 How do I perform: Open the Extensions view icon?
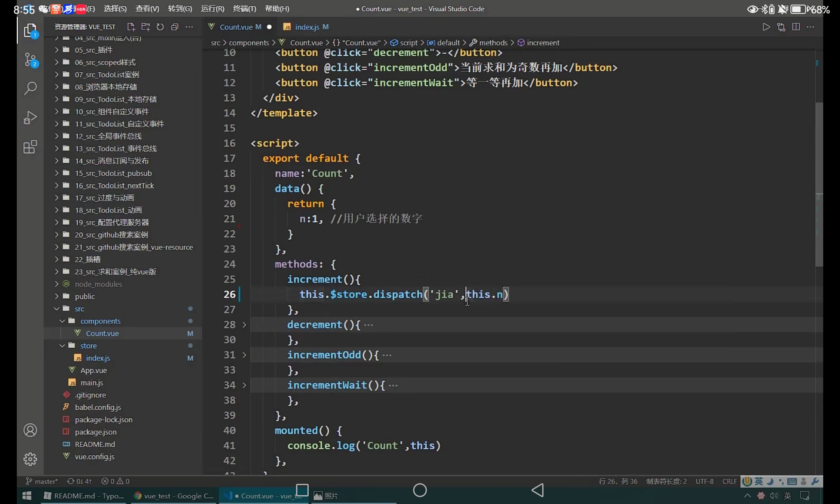pos(30,147)
